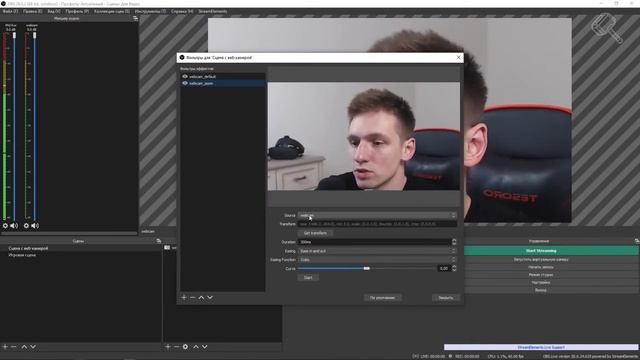Step the Duration spinner arrows
The image size is (640, 360).
(454, 242)
